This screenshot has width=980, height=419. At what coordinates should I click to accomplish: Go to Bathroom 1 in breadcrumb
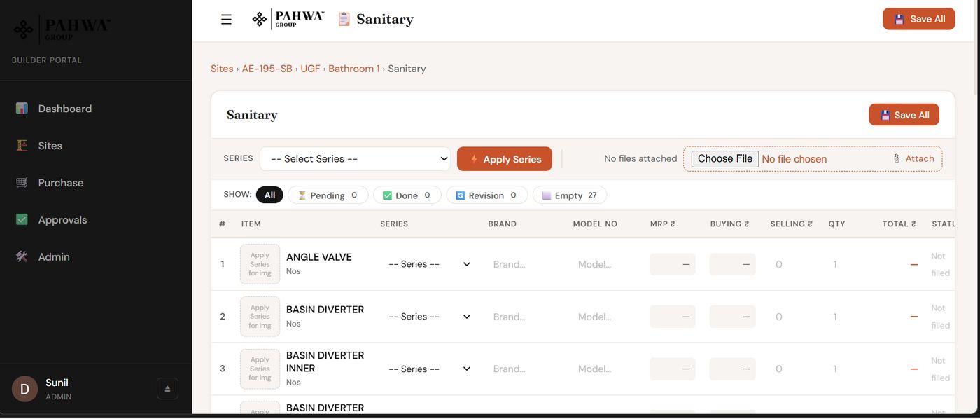354,69
